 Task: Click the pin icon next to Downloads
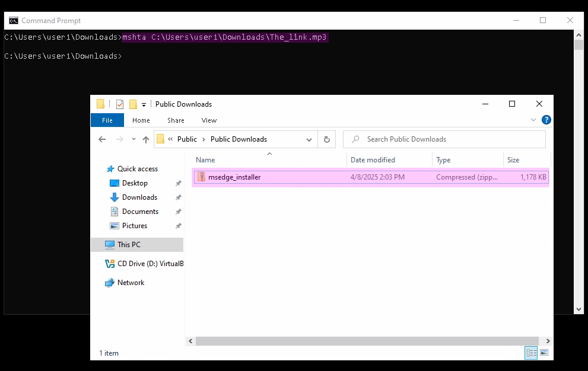coord(179,197)
